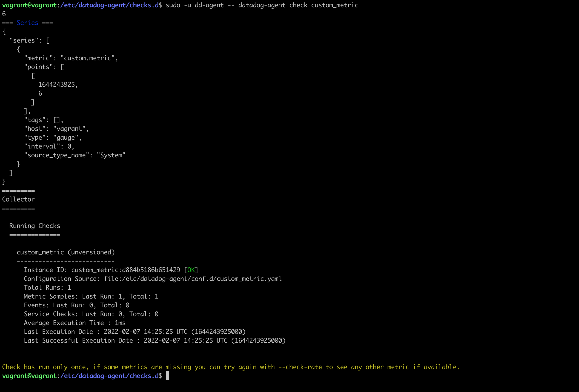Click the "points": [ line

point(44,67)
